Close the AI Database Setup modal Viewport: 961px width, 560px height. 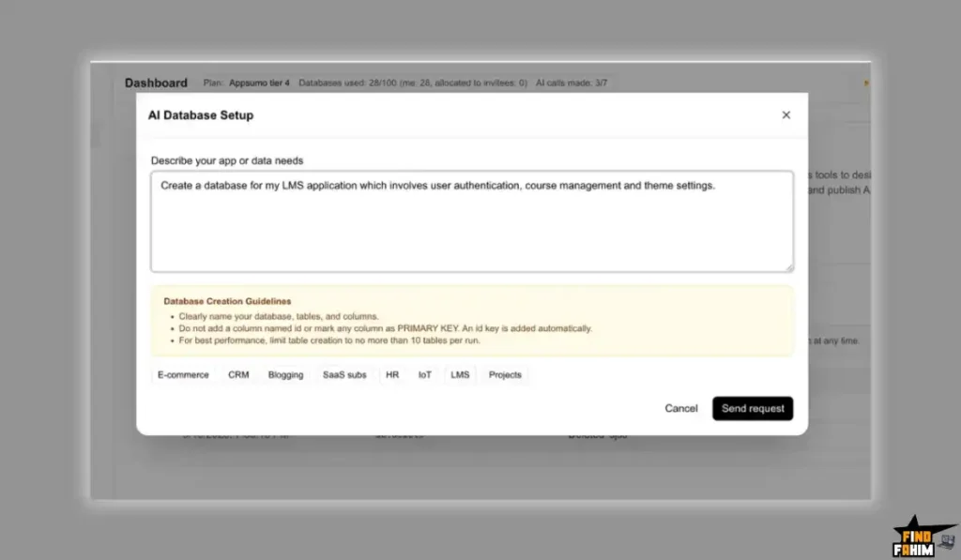click(x=786, y=114)
